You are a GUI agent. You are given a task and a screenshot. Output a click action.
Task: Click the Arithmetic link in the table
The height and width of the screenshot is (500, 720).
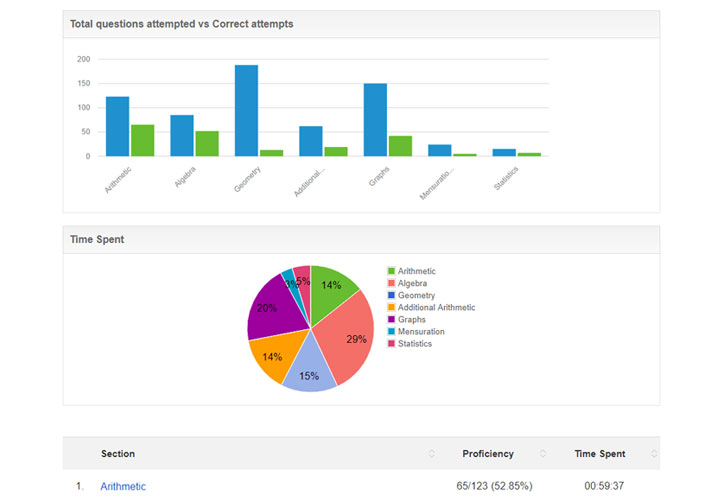coord(123,487)
